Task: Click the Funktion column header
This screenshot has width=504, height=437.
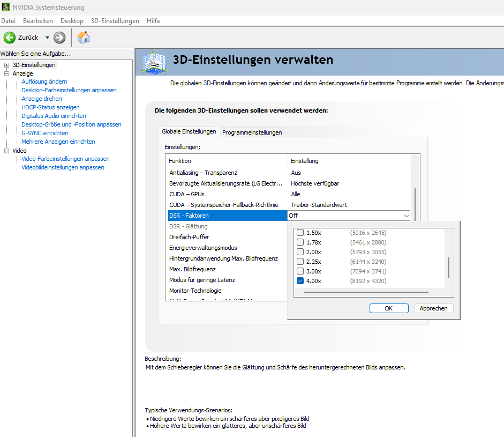Action: pyautogui.click(x=227, y=161)
